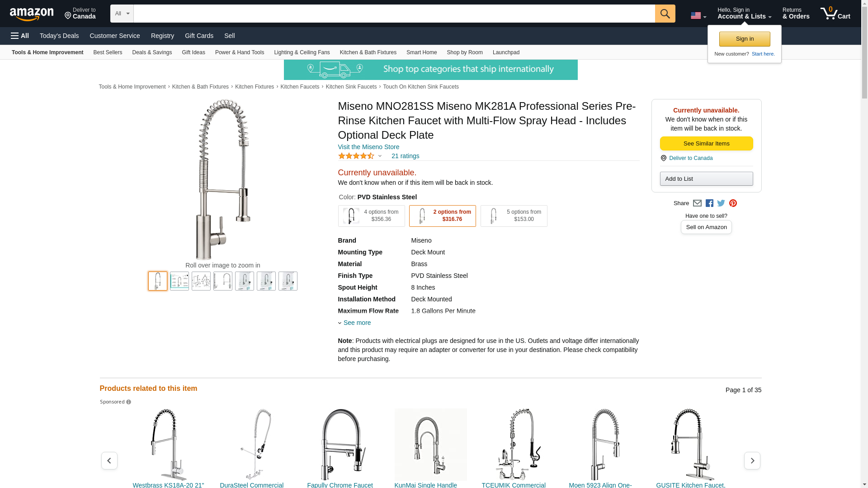Click the See Similar Items button

[706, 144]
